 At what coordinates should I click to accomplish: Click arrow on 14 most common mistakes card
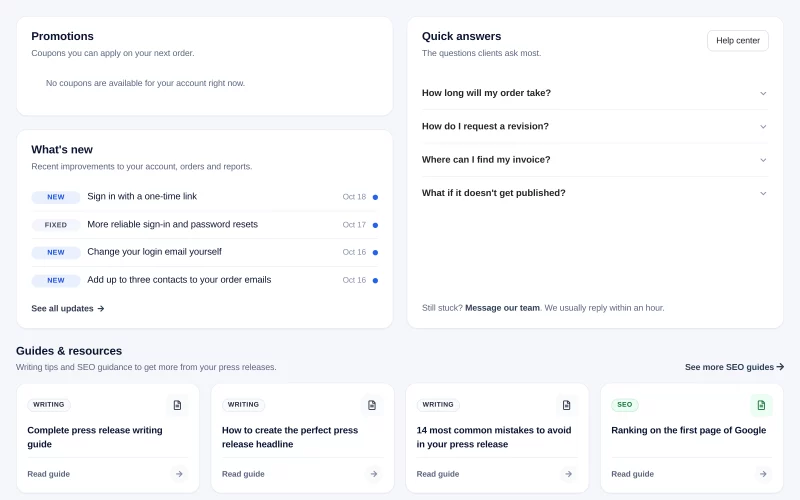pyautogui.click(x=568, y=474)
